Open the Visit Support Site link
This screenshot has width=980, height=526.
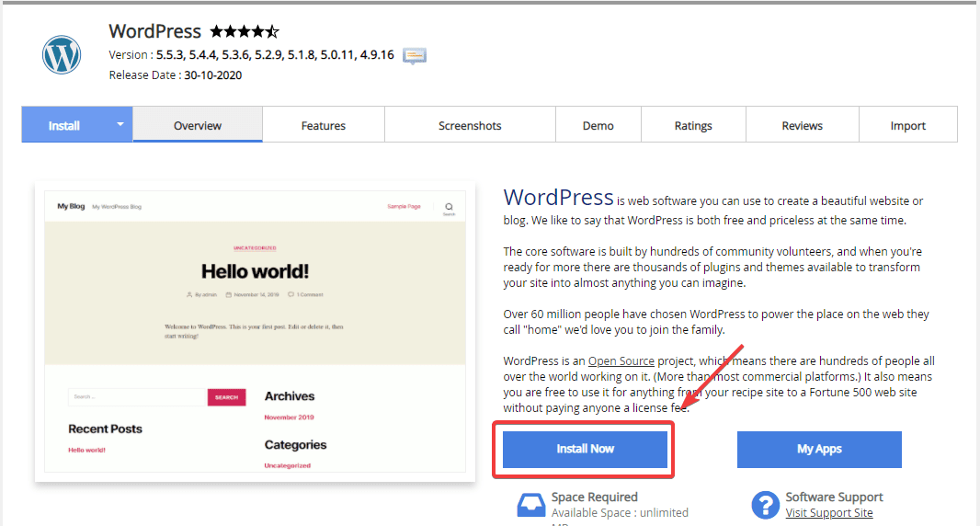(829, 513)
